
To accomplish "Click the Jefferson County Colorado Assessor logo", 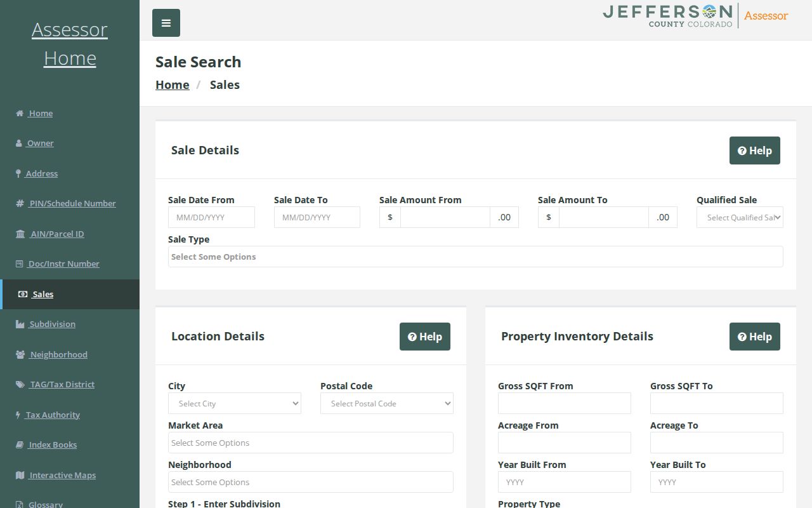I will coord(696,16).
